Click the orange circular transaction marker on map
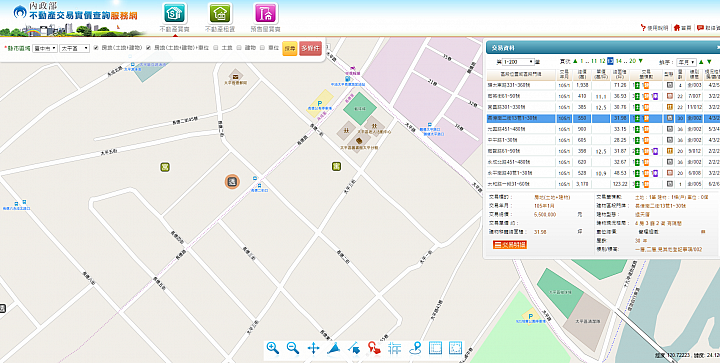This screenshot has width=720, height=363. (232, 182)
